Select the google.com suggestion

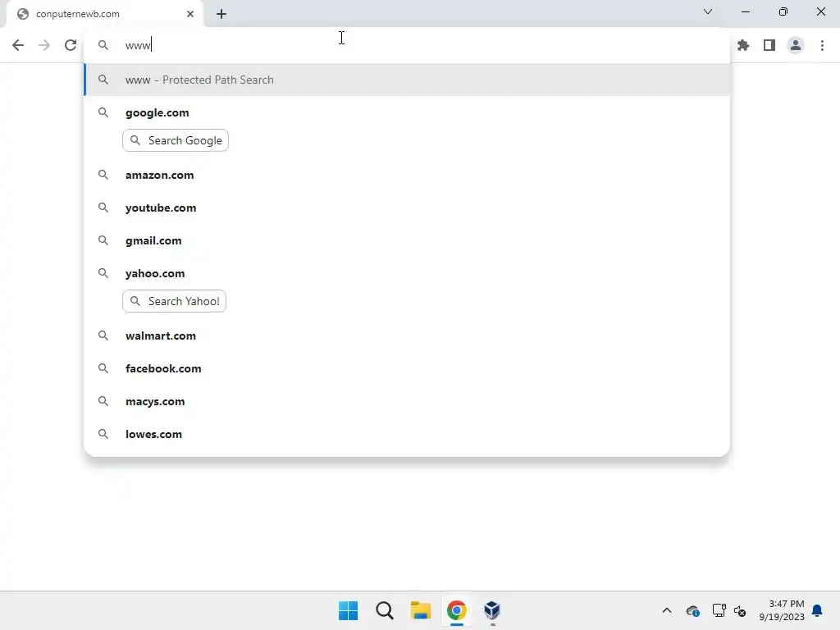[407, 112]
